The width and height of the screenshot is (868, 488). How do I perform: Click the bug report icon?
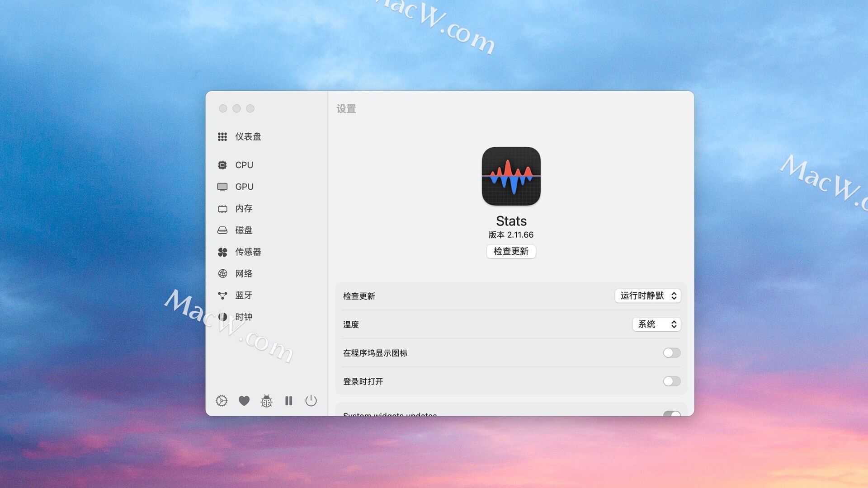coord(266,401)
